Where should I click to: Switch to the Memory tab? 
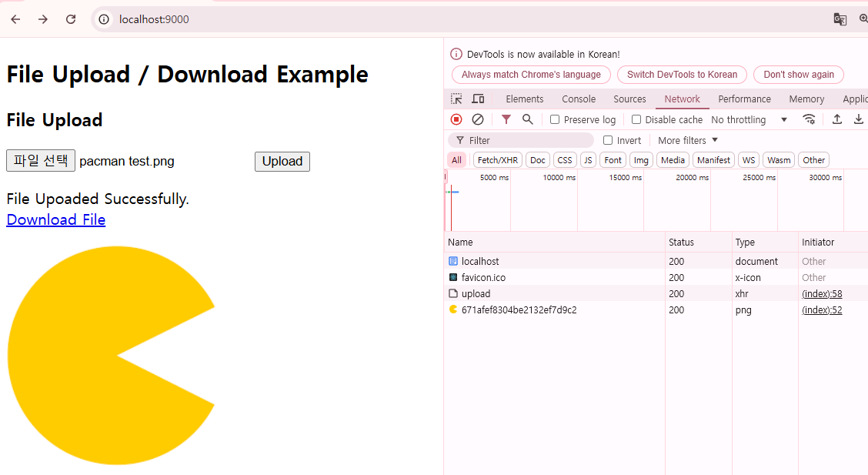click(806, 99)
